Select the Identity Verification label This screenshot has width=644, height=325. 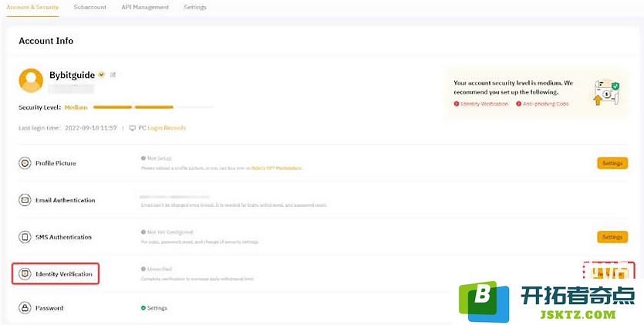tap(64, 274)
